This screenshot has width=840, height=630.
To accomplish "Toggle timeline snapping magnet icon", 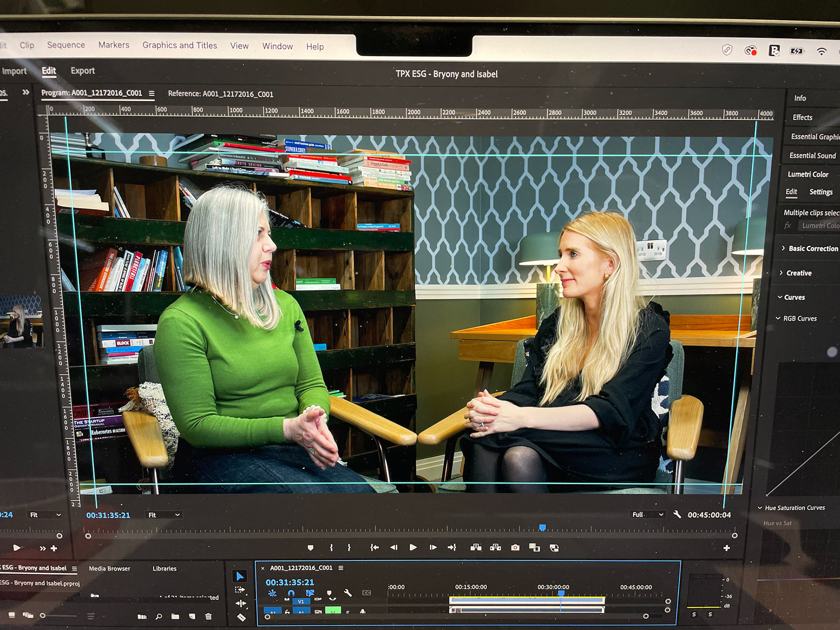I will coord(291,593).
